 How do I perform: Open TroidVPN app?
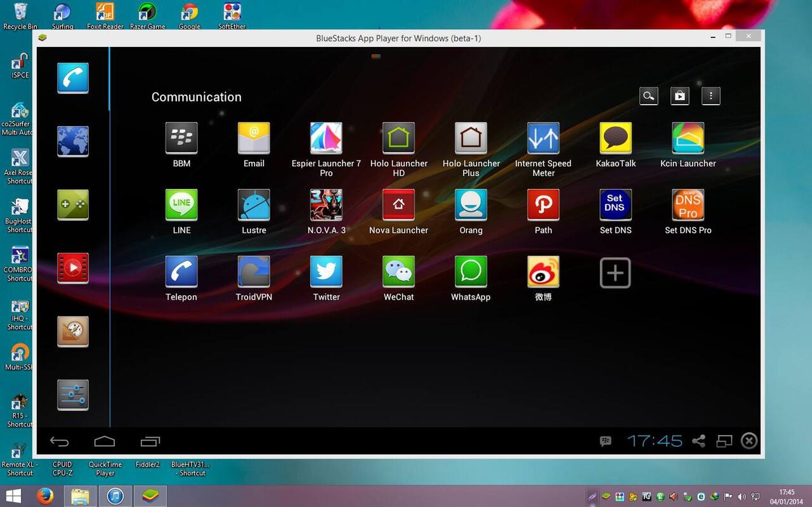click(254, 272)
